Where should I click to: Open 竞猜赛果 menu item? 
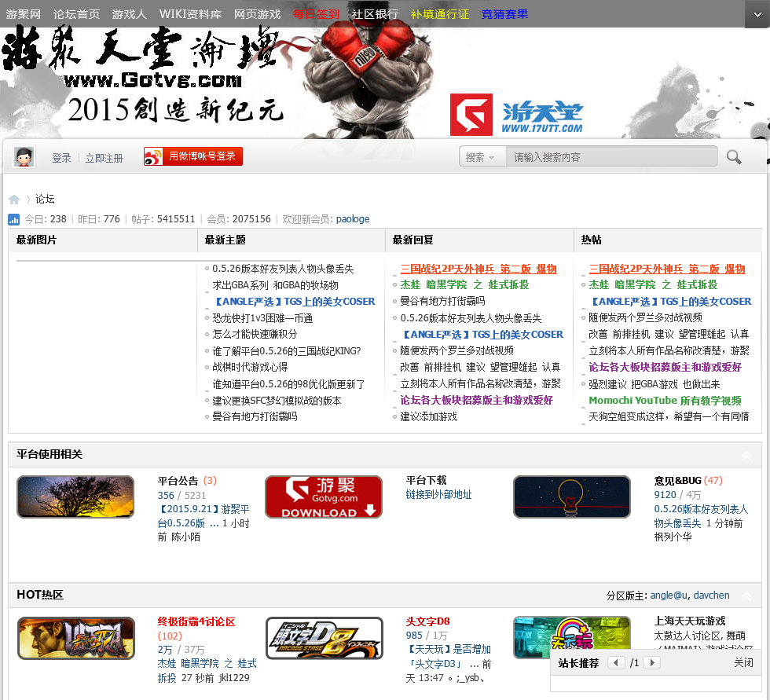pyautogui.click(x=504, y=14)
